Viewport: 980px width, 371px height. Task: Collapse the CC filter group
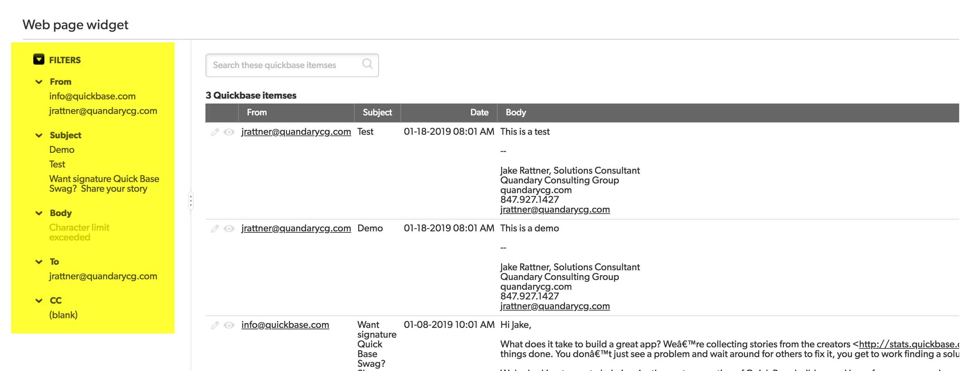(x=39, y=300)
